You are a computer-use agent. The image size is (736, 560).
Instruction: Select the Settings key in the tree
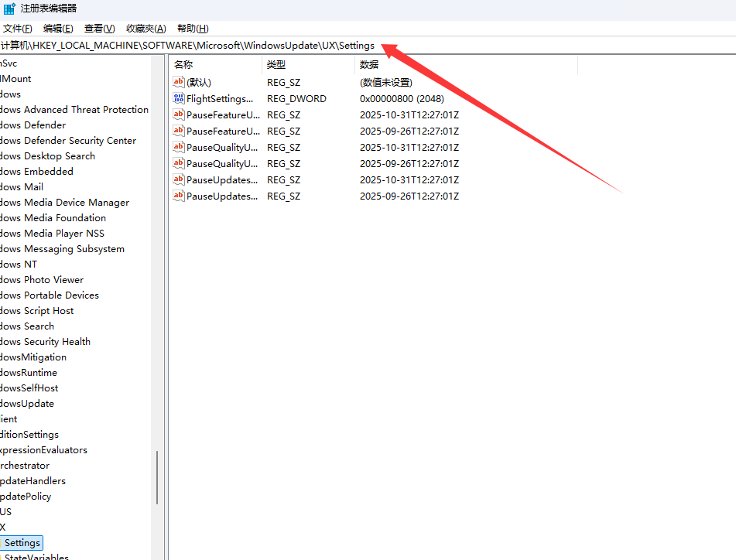pos(22,543)
